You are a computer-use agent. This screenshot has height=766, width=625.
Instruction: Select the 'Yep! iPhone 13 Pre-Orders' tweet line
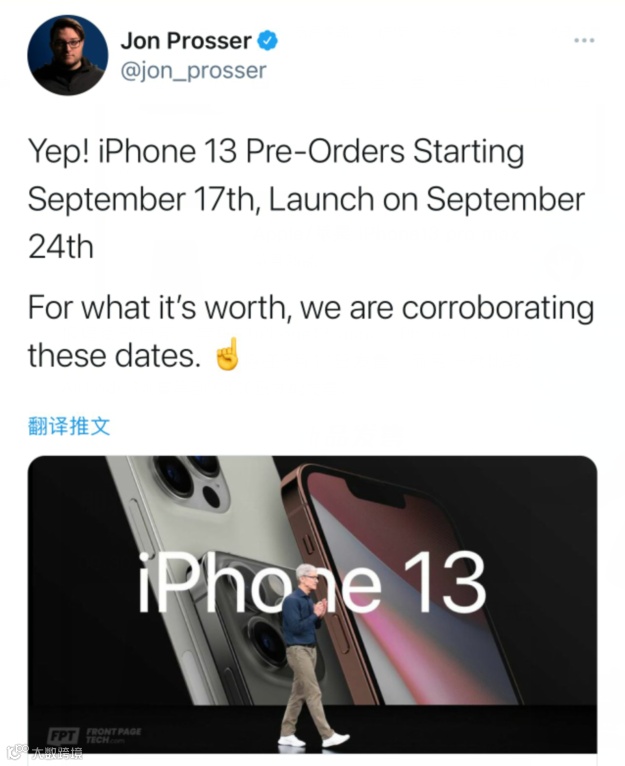tap(276, 151)
